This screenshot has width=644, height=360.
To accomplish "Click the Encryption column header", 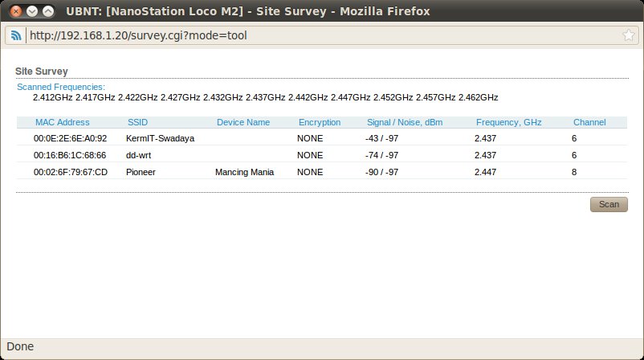I will point(320,123).
